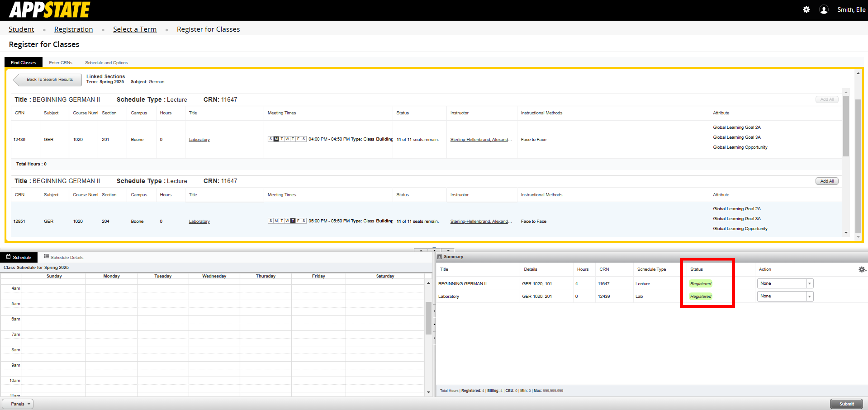Click the Schedule calendar icon tab

point(19,257)
